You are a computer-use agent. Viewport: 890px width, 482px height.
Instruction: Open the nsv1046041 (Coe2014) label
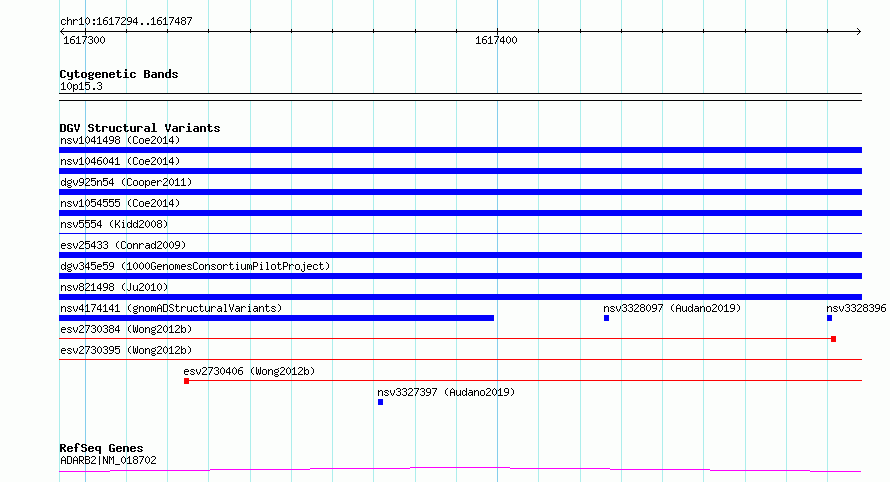[120, 161]
